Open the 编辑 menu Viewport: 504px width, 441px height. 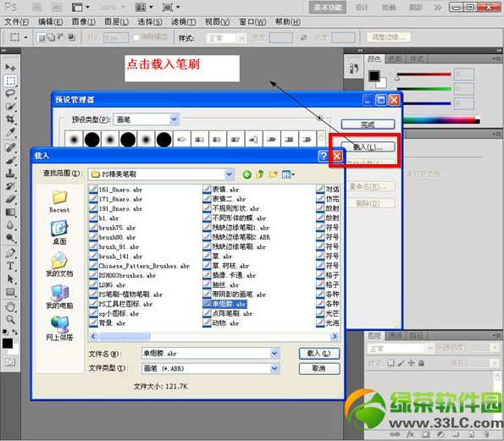pos(50,22)
